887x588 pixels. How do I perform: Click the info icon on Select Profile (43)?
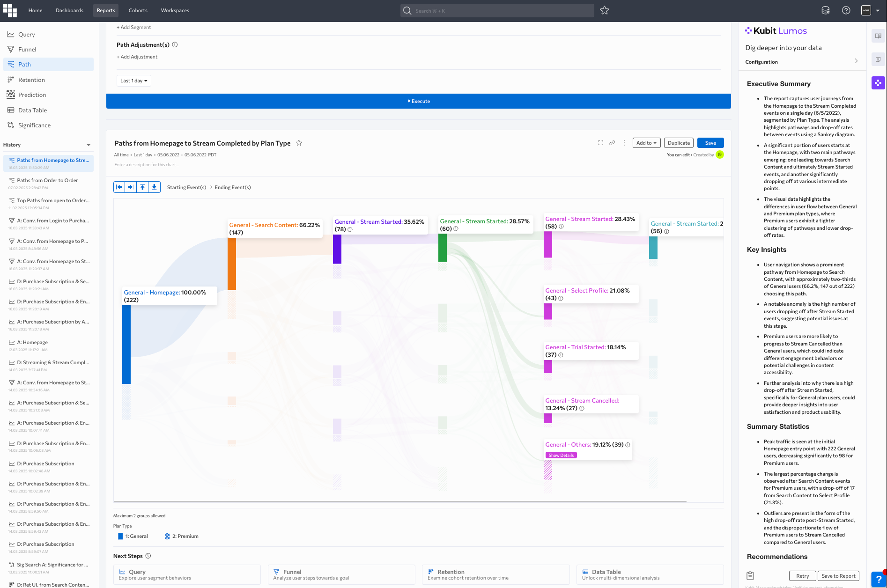(x=561, y=298)
